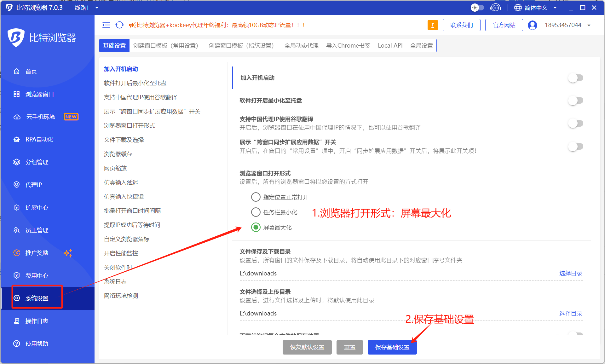Go to RPA自动化 in the sidebar

(39, 140)
